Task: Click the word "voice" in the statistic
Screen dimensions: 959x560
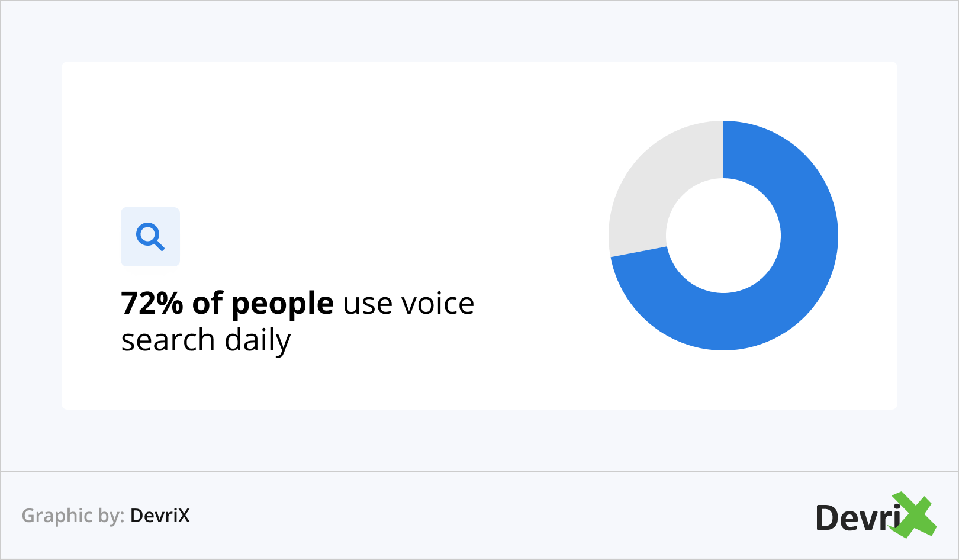Action: tap(437, 303)
